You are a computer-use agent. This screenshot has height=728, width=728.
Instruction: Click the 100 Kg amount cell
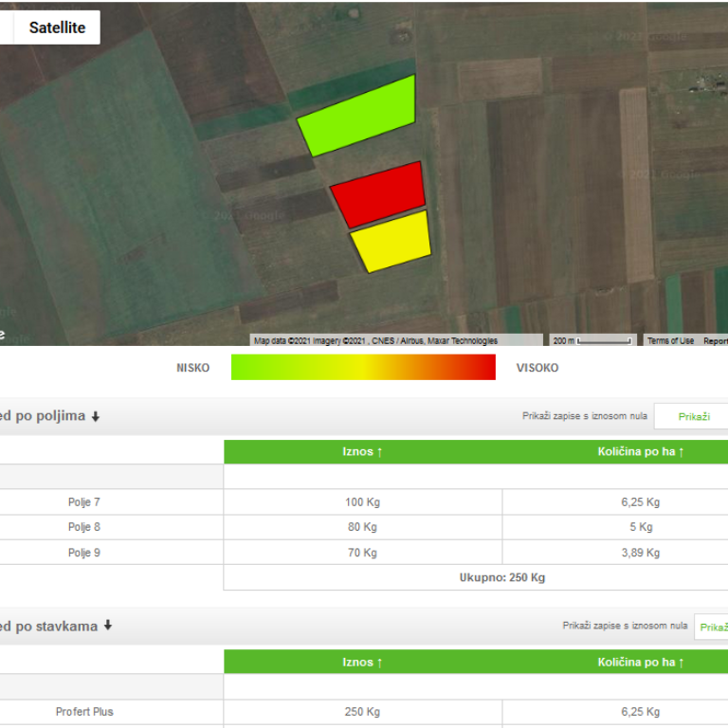[x=363, y=501]
